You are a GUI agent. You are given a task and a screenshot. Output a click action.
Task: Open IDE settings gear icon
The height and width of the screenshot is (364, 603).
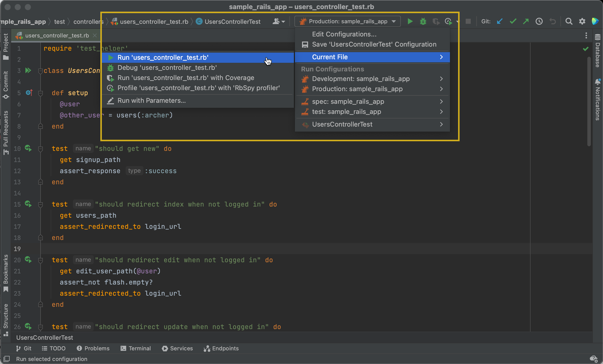click(582, 22)
